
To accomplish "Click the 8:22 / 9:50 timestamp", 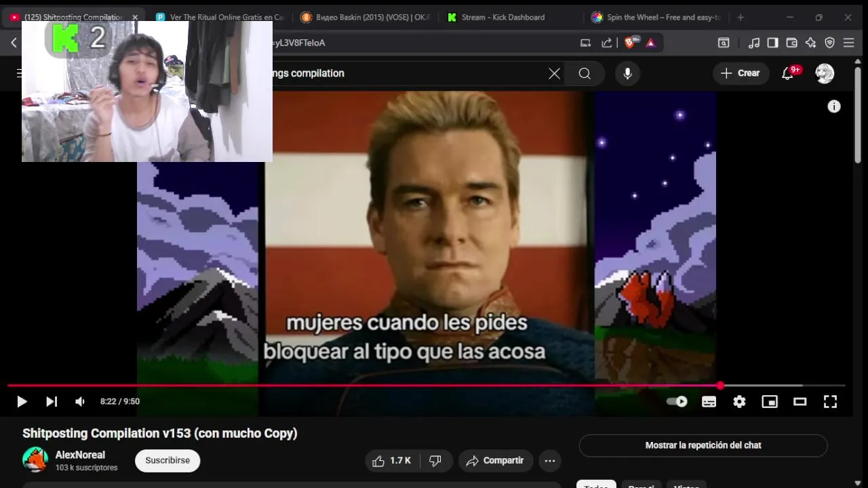I will (120, 402).
